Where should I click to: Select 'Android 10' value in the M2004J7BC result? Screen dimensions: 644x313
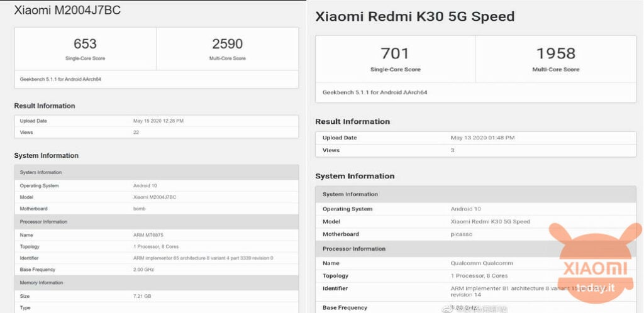(145, 186)
